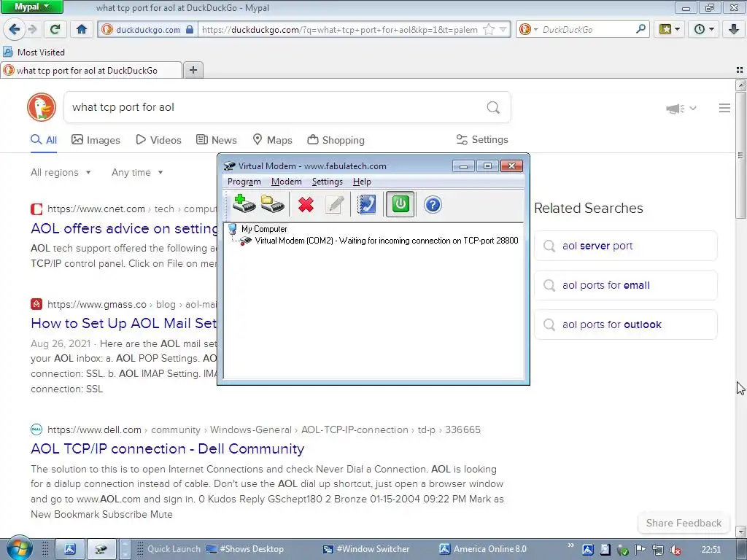Viewport: 747px width, 560px height.
Task: Open DuckDuckGo search Settings
Action: coord(482,139)
